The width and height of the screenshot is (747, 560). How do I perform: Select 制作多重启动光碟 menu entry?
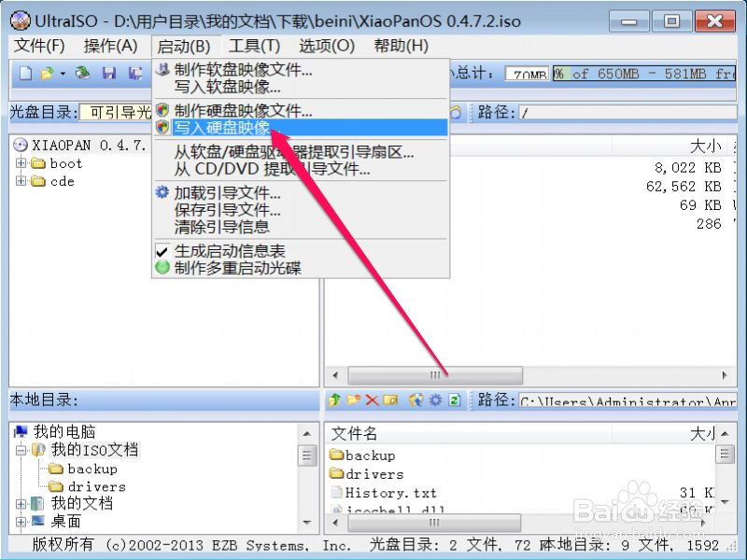click(301, 268)
